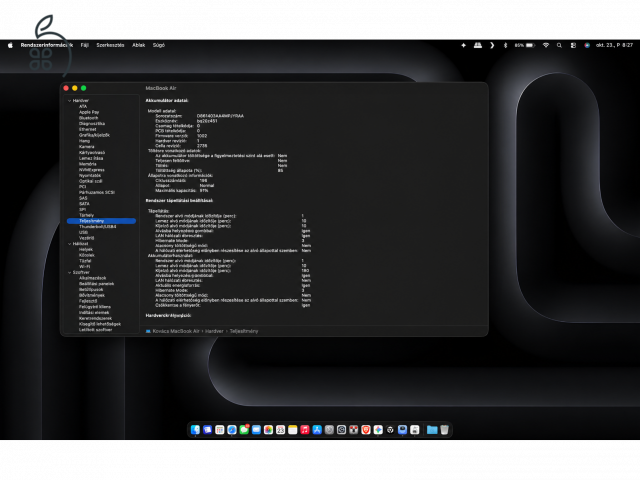
Task: Select Memória in the sidebar
Action: pyautogui.click(x=88, y=164)
